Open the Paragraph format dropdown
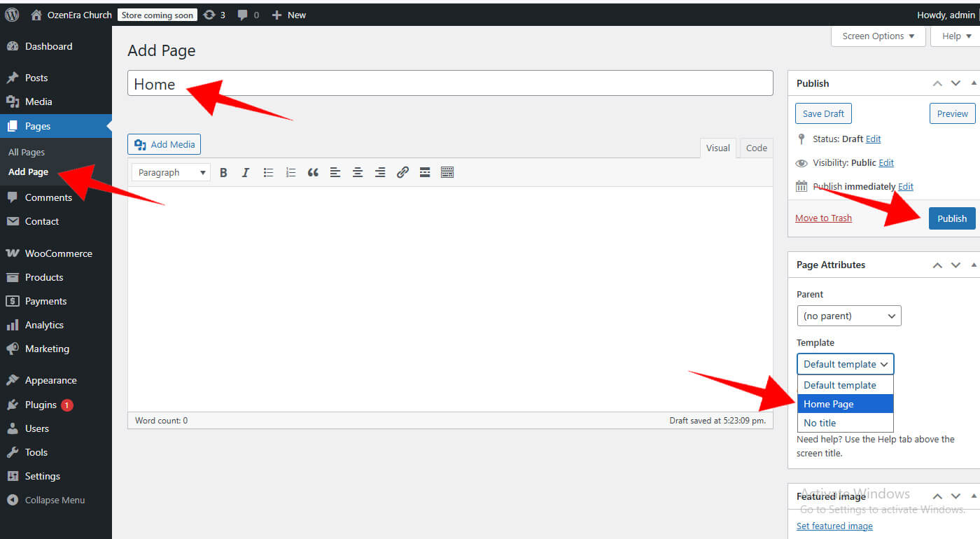 [172, 172]
